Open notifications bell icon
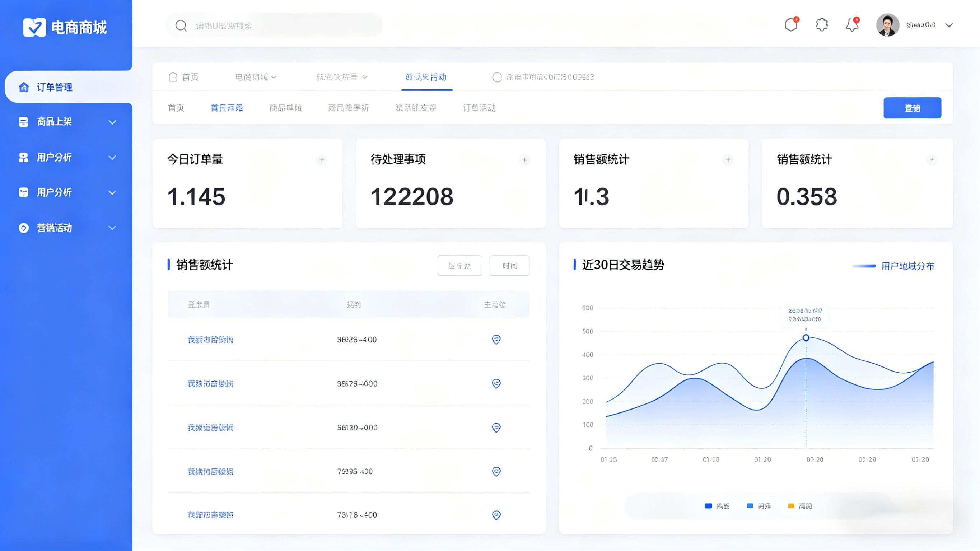Image resolution: width=980 pixels, height=551 pixels. 852,25
